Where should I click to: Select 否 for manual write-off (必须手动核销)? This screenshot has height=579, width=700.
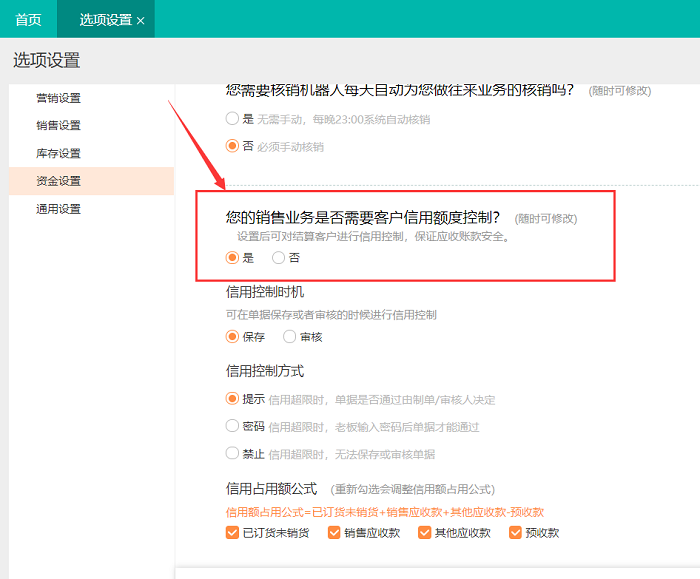click(x=233, y=146)
